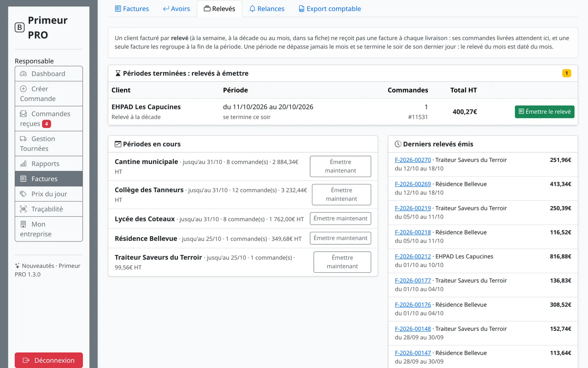Log out with the Déconnexion button
Viewport: 588px width, 368px height.
[x=49, y=360]
